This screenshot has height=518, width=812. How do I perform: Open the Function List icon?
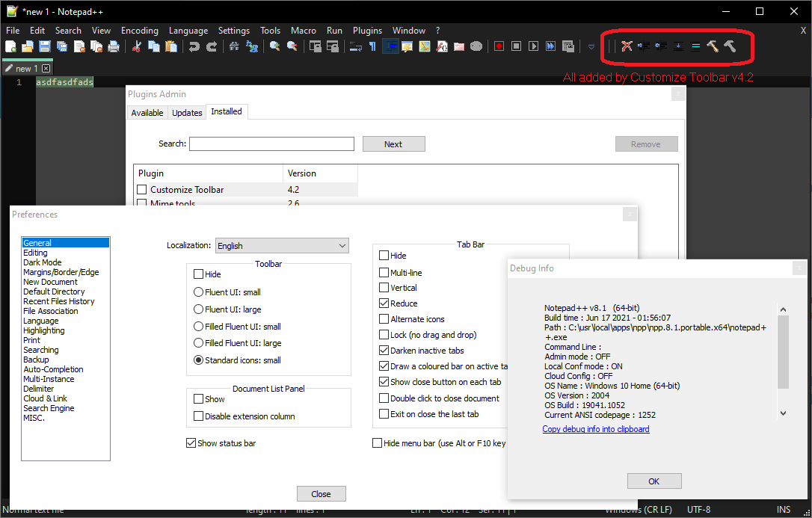[442, 46]
